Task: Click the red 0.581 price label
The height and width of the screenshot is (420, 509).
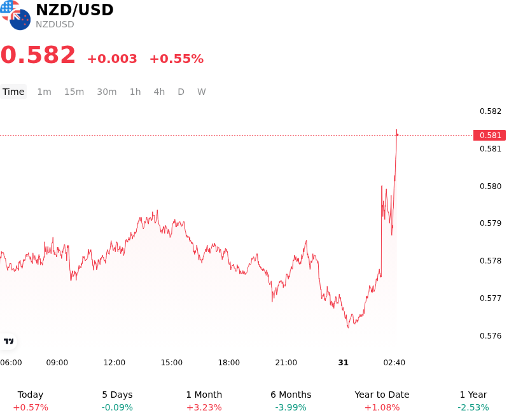Action: [x=489, y=135]
